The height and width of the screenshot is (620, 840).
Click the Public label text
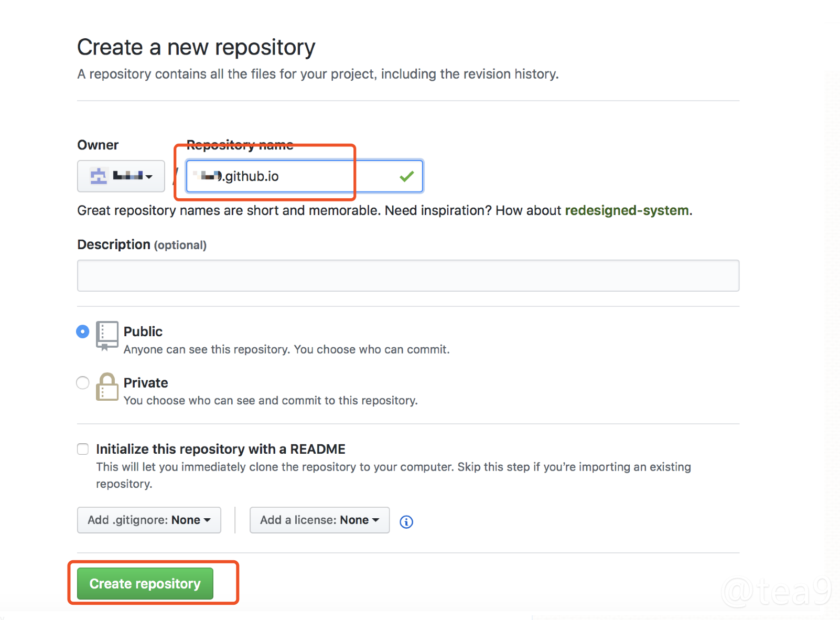(143, 332)
